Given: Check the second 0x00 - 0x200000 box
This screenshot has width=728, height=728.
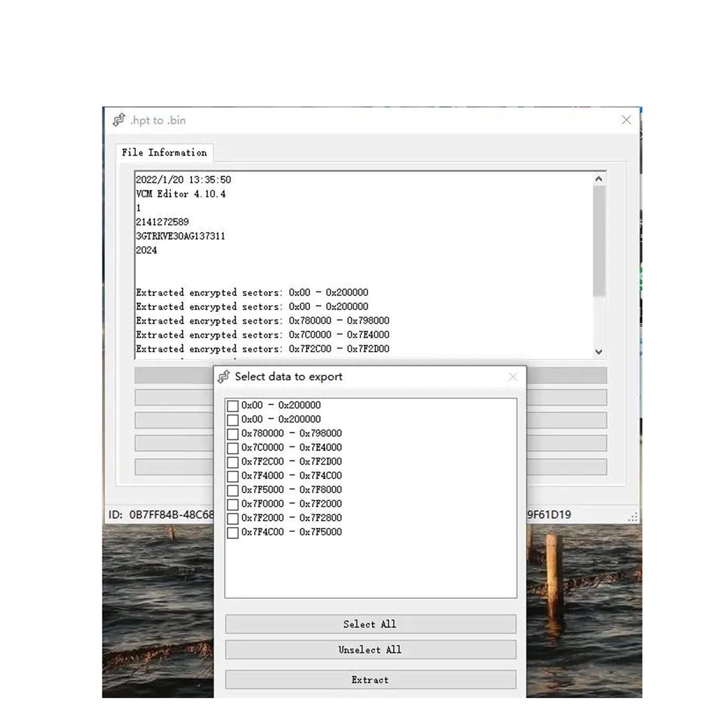Looking at the screenshot, I should [x=233, y=420].
